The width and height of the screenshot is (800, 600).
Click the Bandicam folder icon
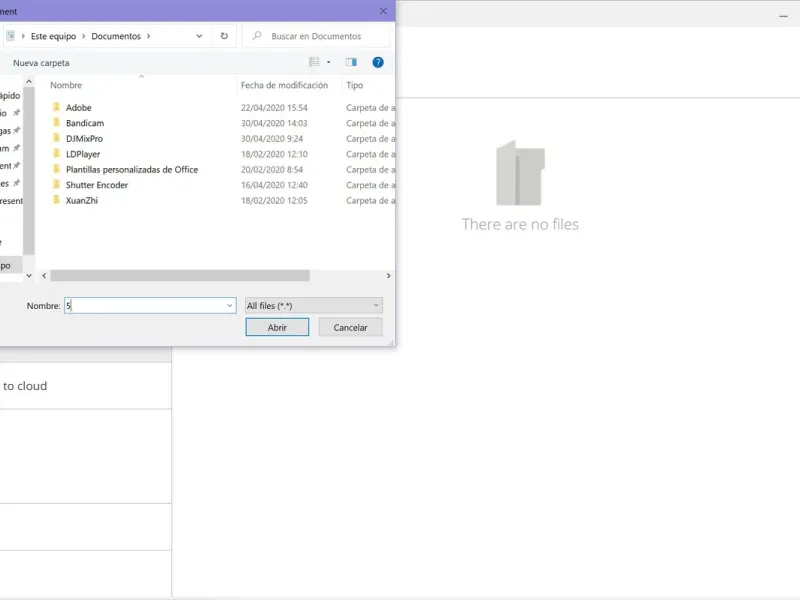pos(56,122)
